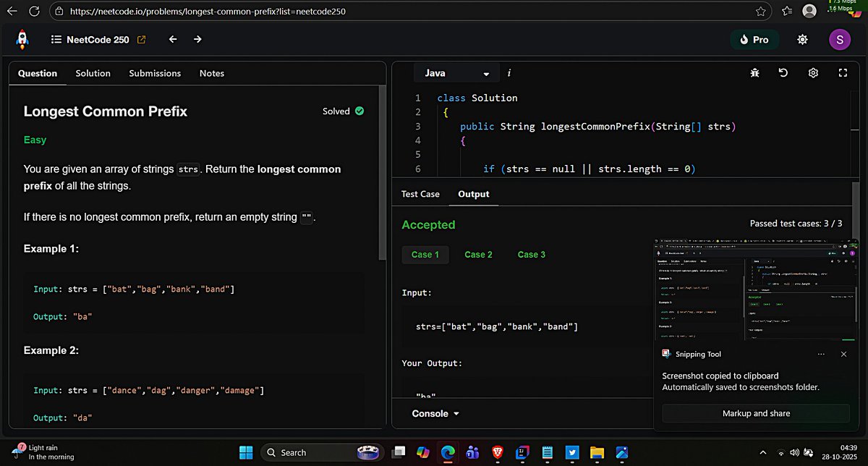Open code editor settings gear icon
The width and height of the screenshot is (868, 466).
812,73
